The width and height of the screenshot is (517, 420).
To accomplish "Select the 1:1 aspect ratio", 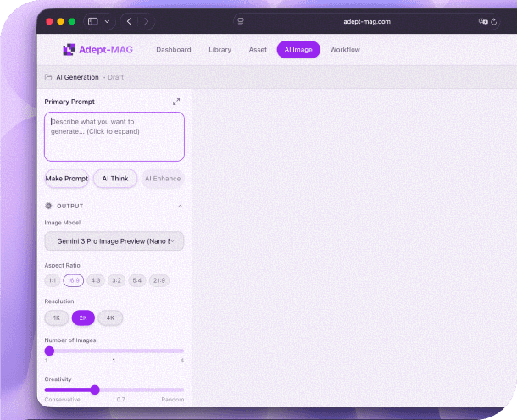I will (x=53, y=280).
